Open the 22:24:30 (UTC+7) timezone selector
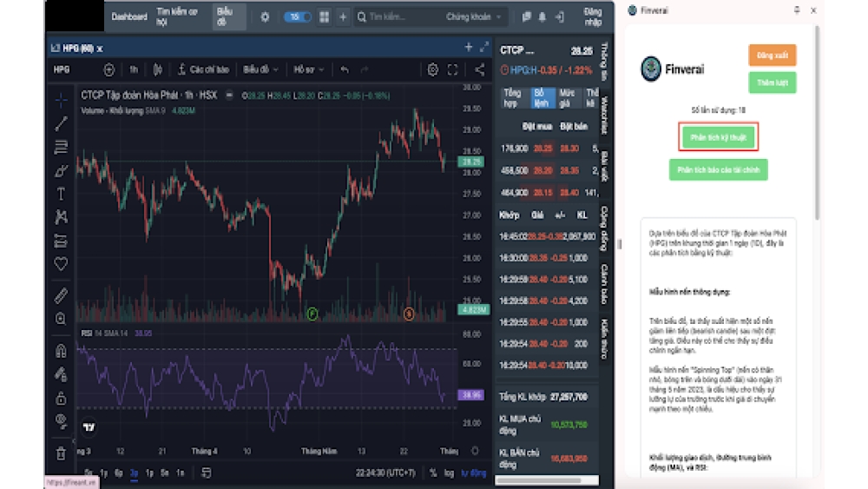Viewport: 868px width, 489px height. tap(385, 473)
